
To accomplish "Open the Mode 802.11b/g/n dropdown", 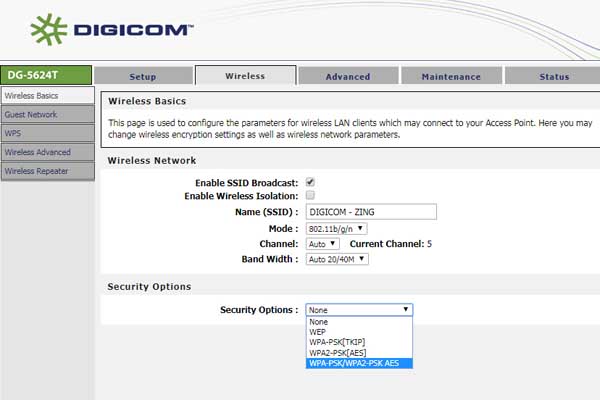I will pyautogui.click(x=336, y=229).
